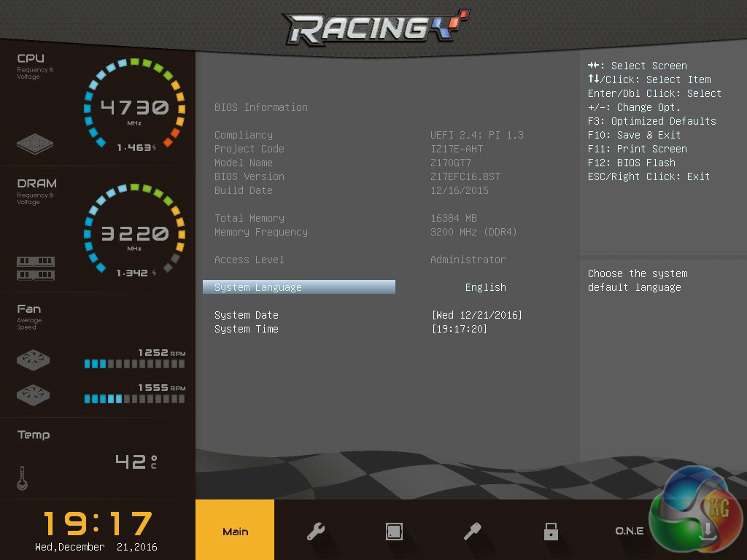Open the Boot key icon tab
Screen dimensions: 747x560
472,532
